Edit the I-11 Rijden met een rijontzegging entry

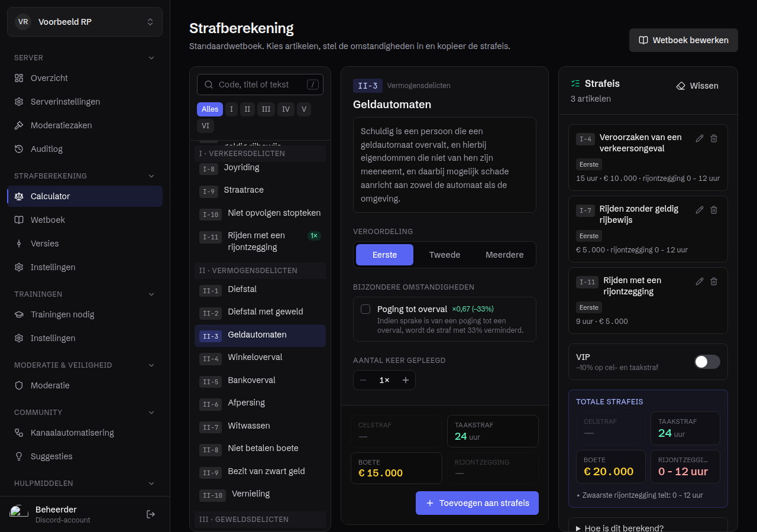point(700,281)
